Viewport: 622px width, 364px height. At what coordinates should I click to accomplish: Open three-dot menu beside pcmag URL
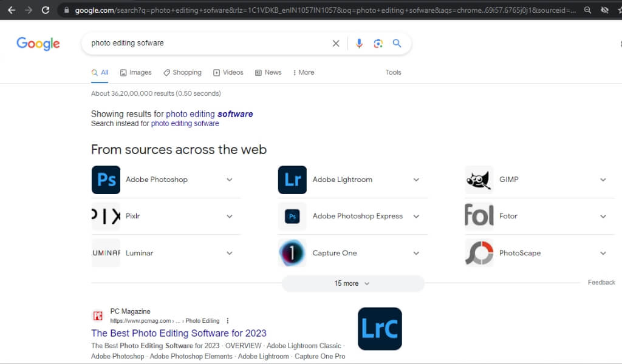[x=228, y=321]
